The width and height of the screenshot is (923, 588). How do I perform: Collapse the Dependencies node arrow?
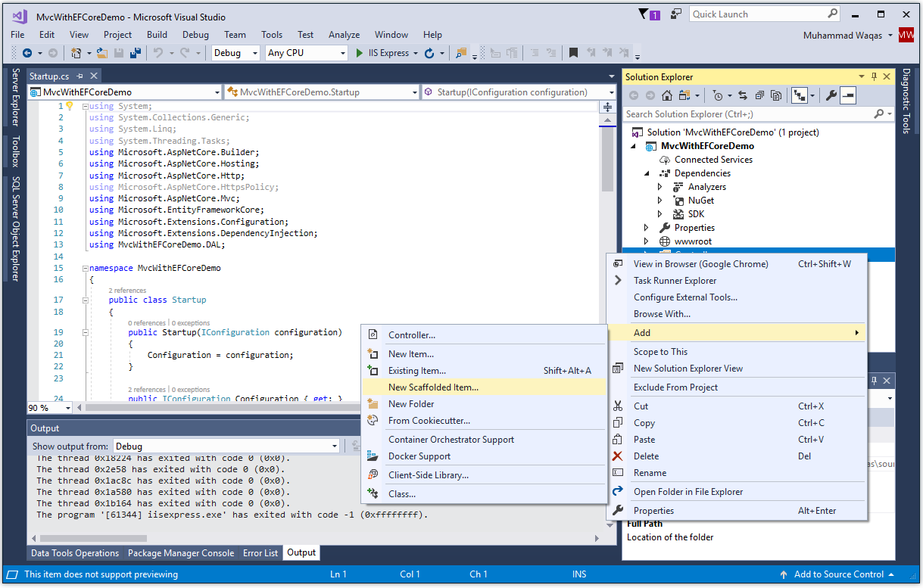647,173
